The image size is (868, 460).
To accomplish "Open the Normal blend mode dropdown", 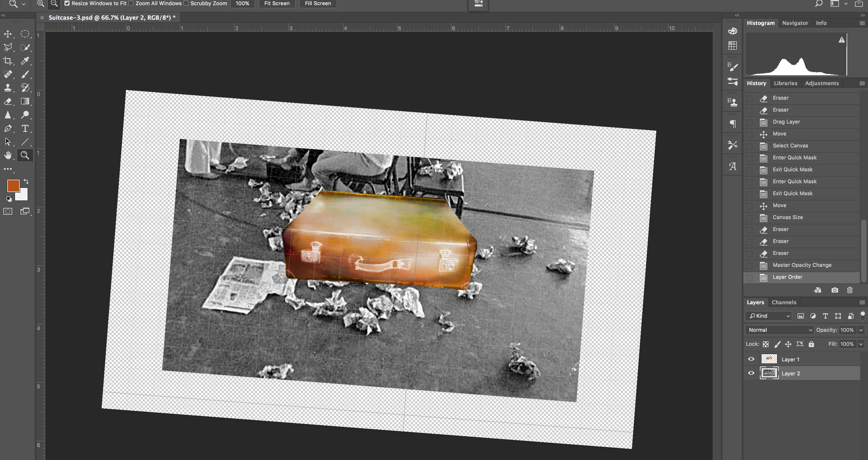I will [779, 330].
